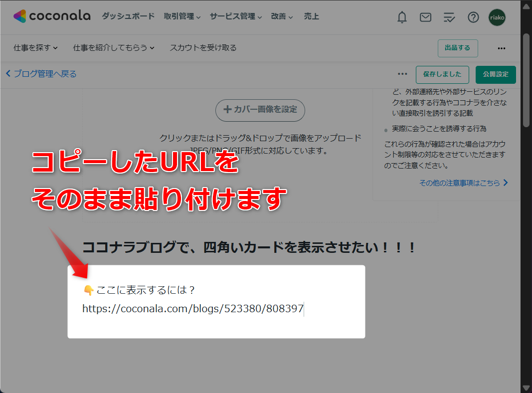Expand 仕事を紹介してもらう dropdown

pos(114,48)
